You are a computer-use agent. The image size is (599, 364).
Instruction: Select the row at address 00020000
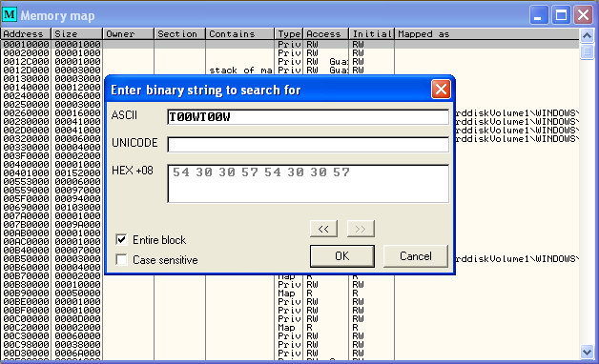[x=290, y=52]
